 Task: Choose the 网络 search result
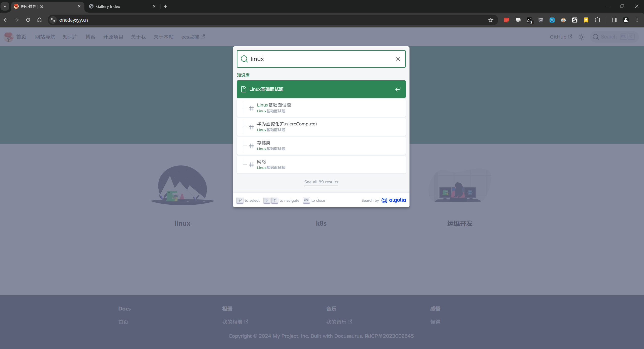(321, 164)
